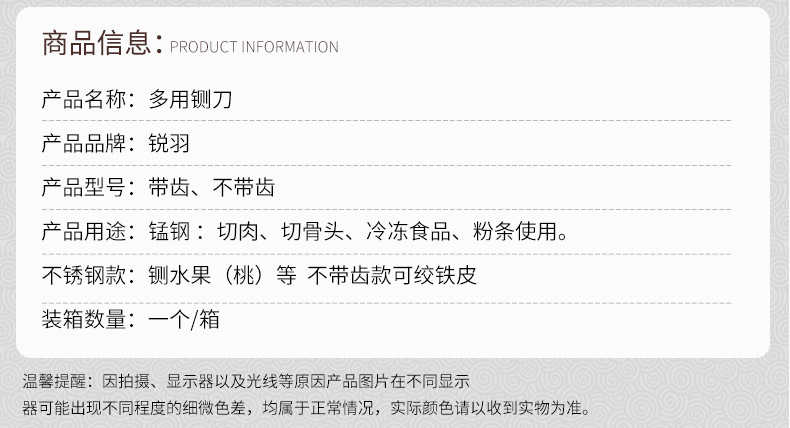790x428 pixels.
Task: Select the 铡水果（桃）等 text
Action: tap(220, 276)
